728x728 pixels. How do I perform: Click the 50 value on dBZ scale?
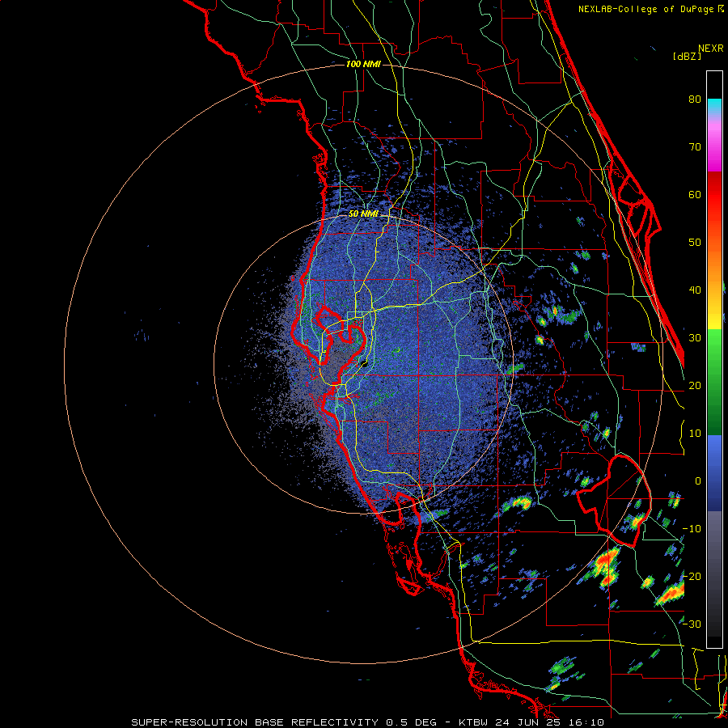coord(695,243)
